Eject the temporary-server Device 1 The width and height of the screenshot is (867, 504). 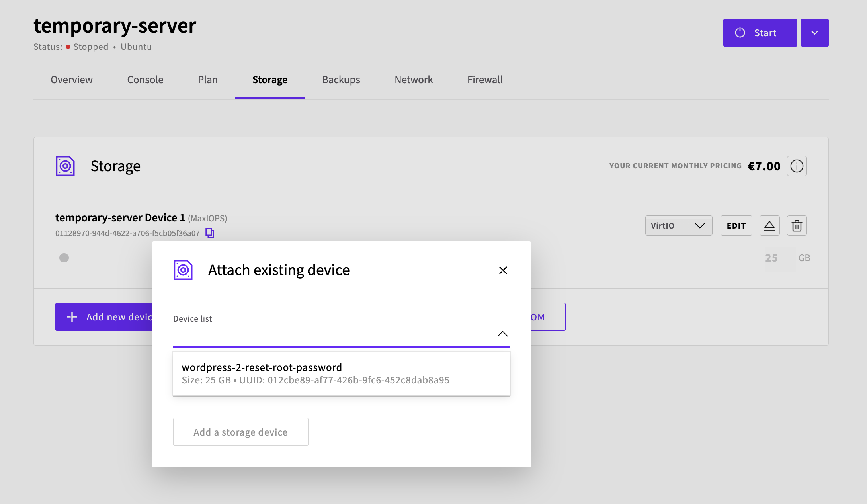pos(769,226)
